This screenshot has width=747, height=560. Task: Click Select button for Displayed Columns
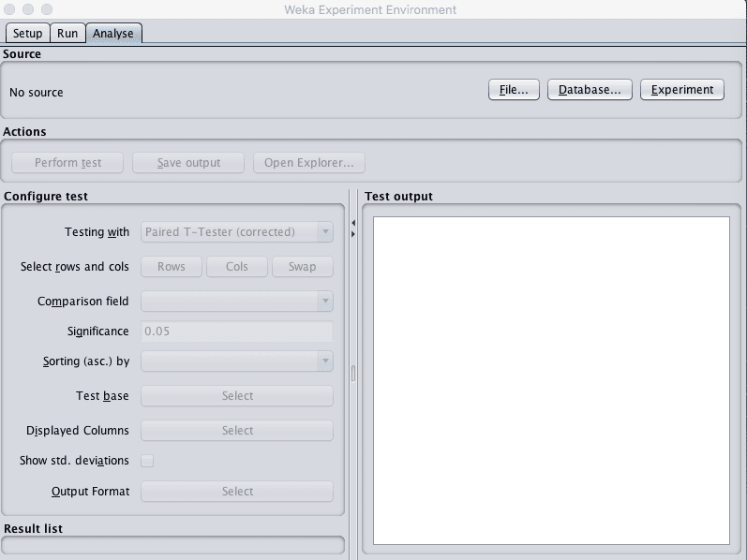[237, 431]
